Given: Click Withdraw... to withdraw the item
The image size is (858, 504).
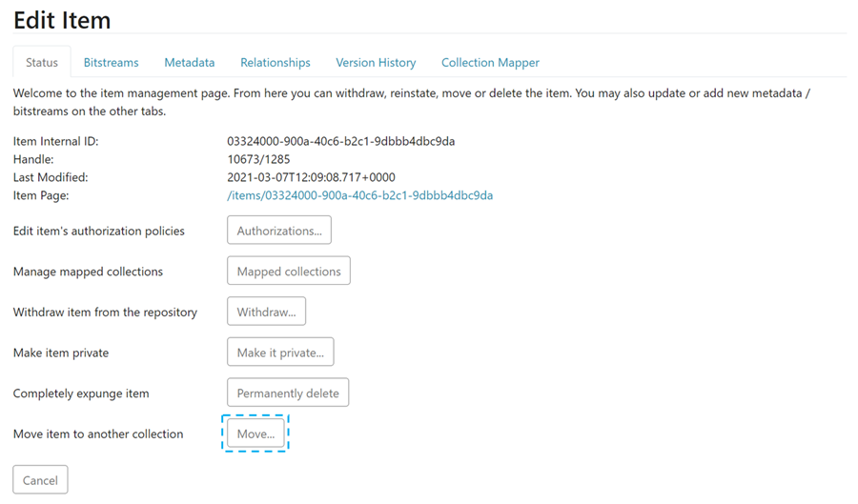Looking at the screenshot, I should tap(266, 312).
